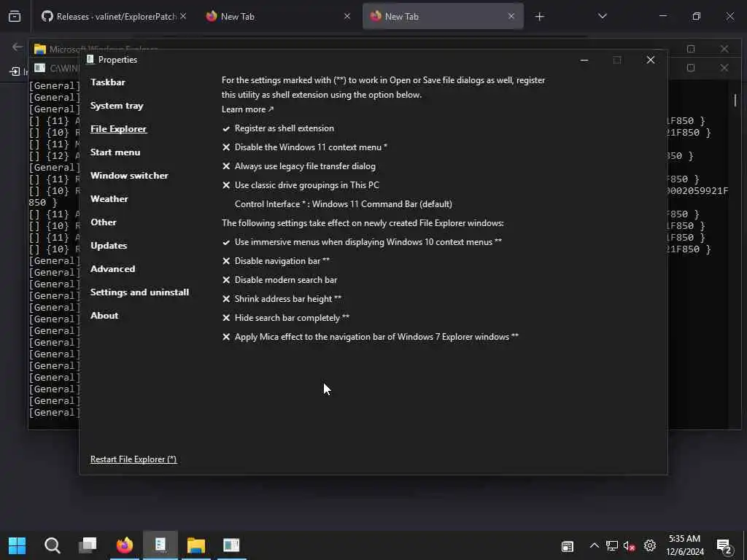Open Firefox from the taskbar

click(125, 545)
